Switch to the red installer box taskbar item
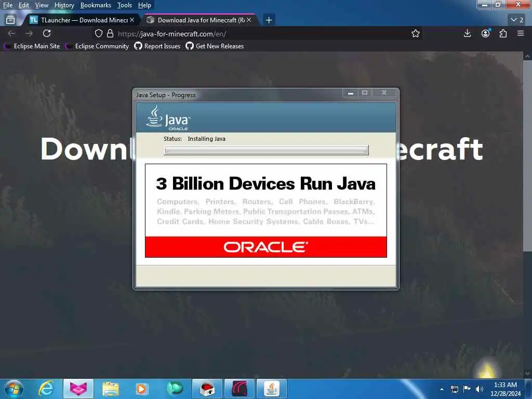 [x=207, y=389]
